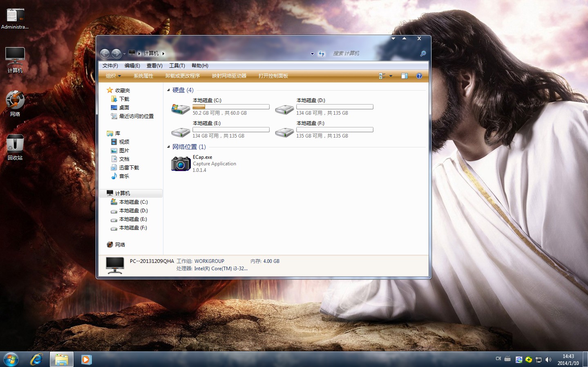Open the 音乐 library in the sidebar

[120, 176]
